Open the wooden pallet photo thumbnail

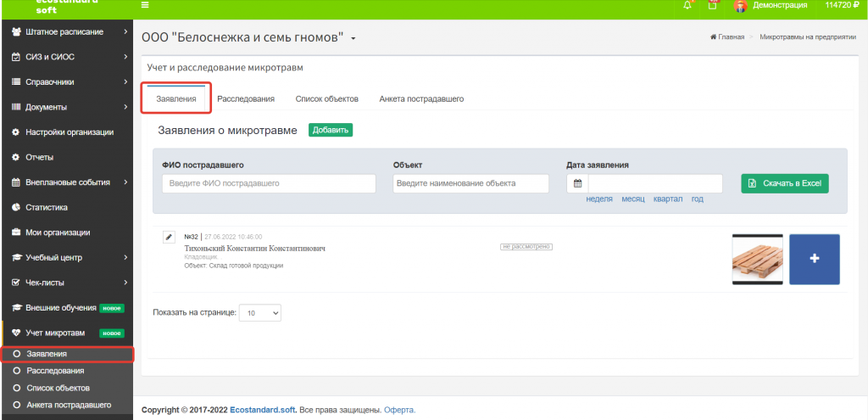[758, 260]
